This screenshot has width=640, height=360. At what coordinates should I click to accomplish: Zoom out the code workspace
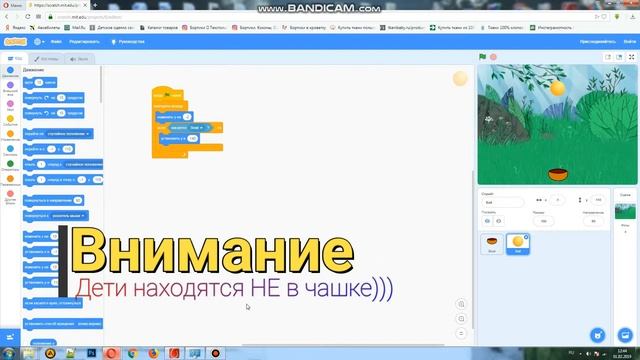click(x=461, y=319)
